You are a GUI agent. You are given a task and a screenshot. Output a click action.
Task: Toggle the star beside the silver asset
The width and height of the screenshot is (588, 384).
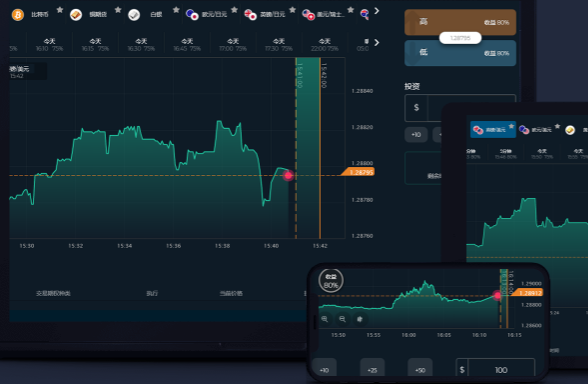click(176, 10)
